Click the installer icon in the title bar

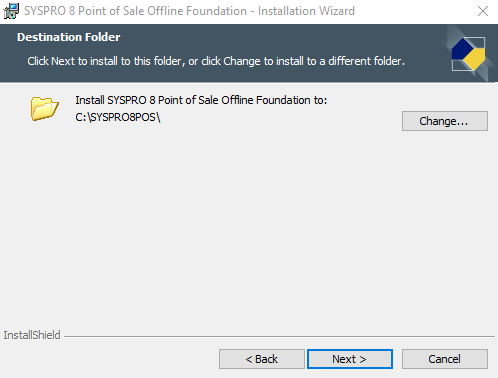coord(11,11)
